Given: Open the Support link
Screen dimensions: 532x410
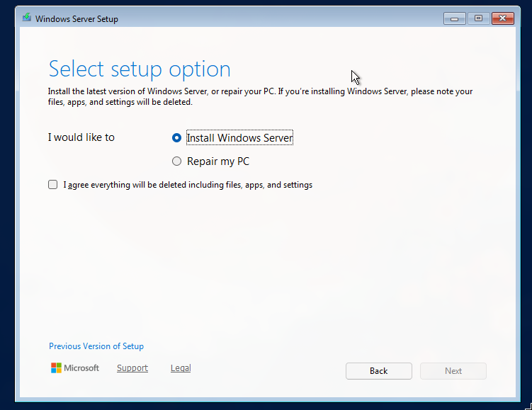Looking at the screenshot, I should coord(132,368).
